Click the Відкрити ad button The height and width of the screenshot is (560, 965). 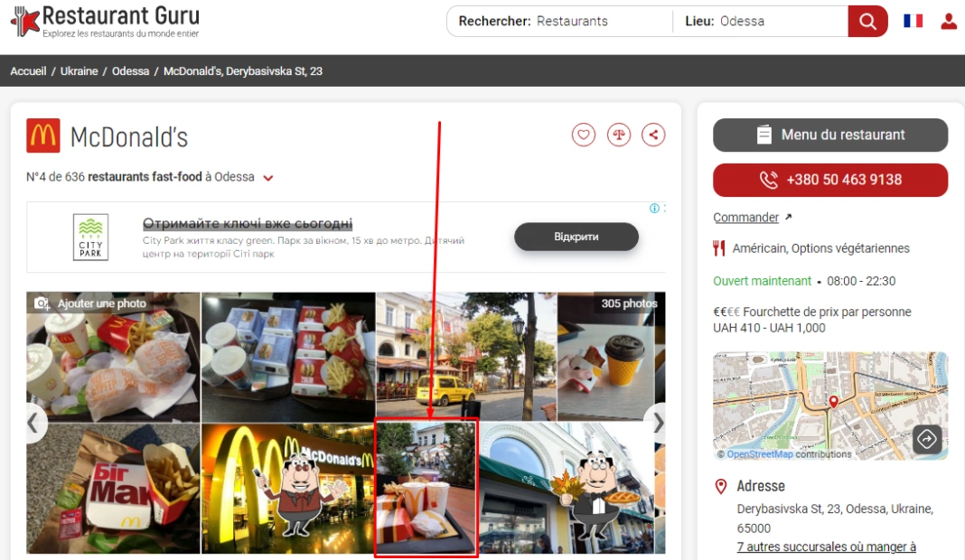[x=576, y=237]
